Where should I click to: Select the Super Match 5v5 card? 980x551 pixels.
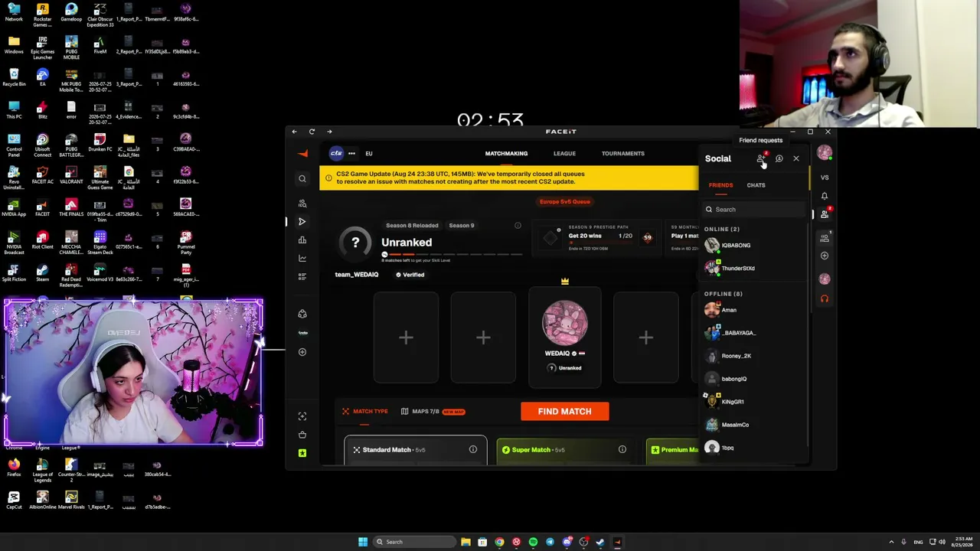[x=565, y=450]
